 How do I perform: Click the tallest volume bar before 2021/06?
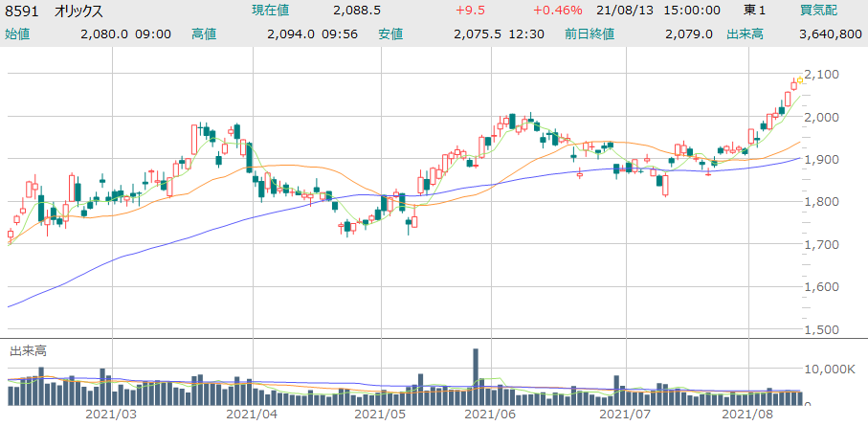[x=476, y=376]
